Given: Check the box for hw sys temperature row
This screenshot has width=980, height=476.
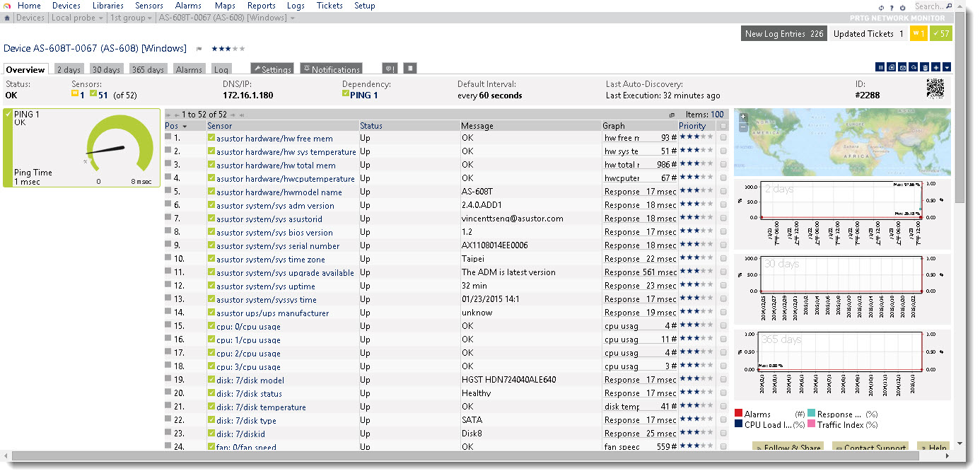Looking at the screenshot, I should coord(723,151).
